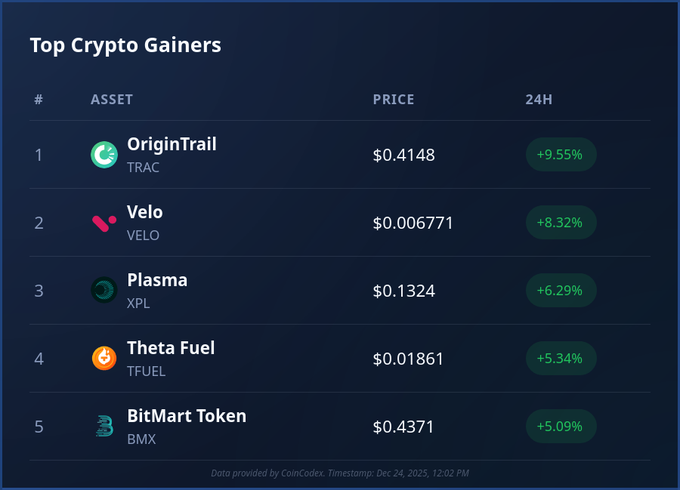Open the Theta Fuel asset name
The height and width of the screenshot is (490, 680).
point(171,348)
